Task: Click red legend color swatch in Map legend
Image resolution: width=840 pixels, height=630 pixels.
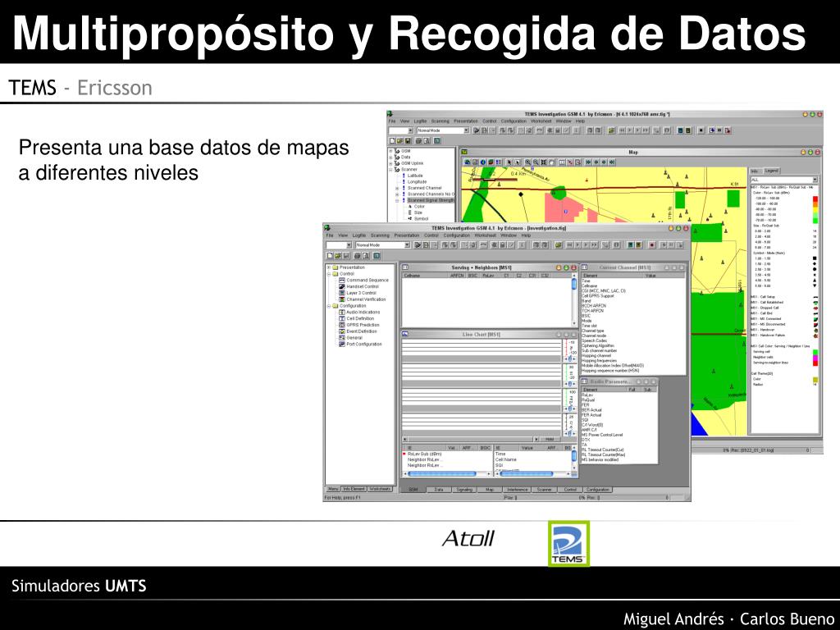Action: click(x=815, y=199)
